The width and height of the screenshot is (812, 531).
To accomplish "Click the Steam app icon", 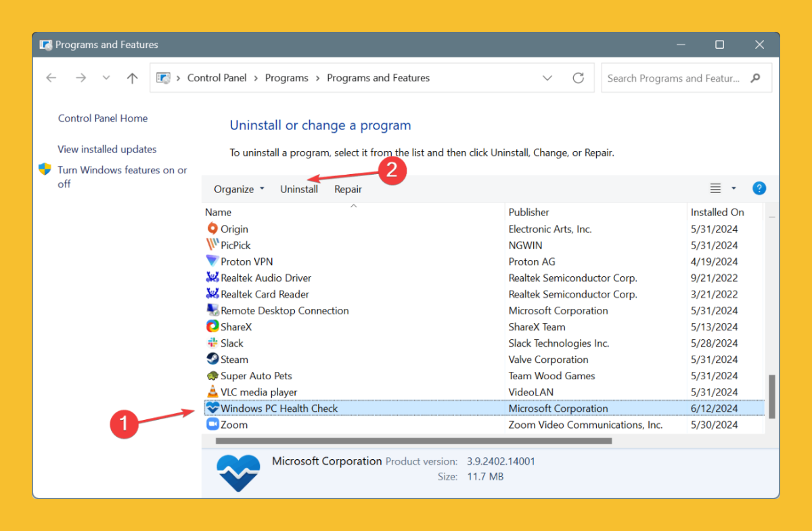I will pyautogui.click(x=212, y=359).
